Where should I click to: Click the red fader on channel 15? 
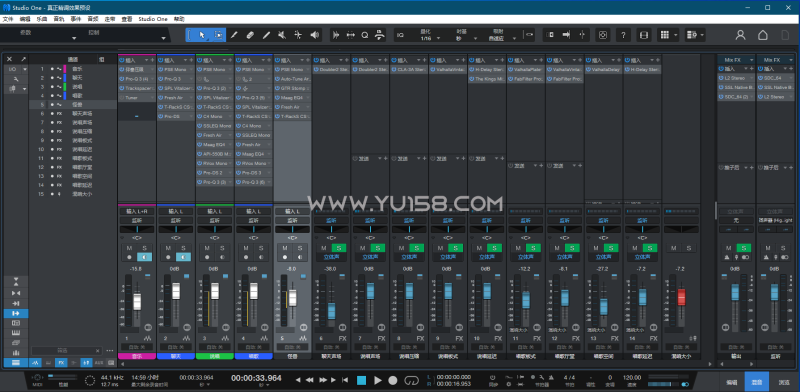681,297
